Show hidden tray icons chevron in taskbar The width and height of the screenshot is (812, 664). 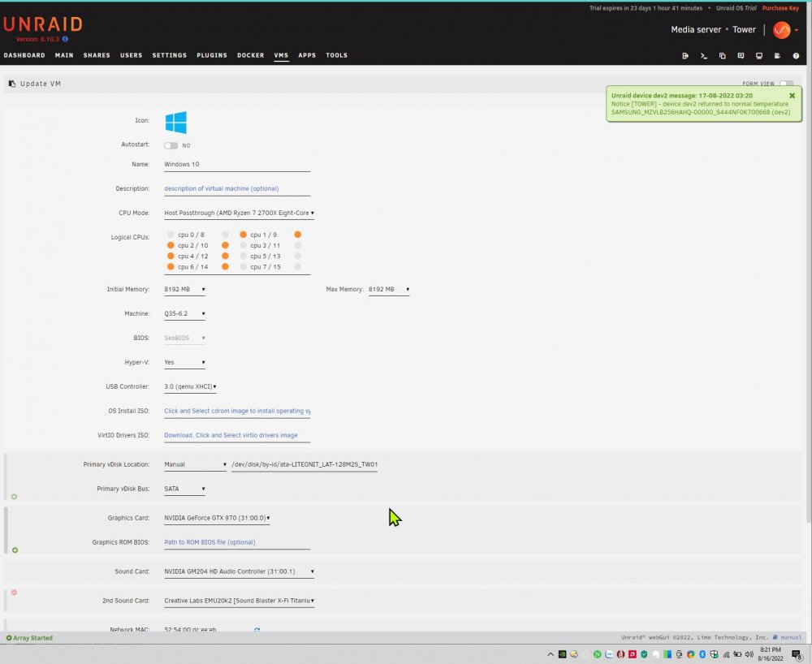tap(551, 654)
